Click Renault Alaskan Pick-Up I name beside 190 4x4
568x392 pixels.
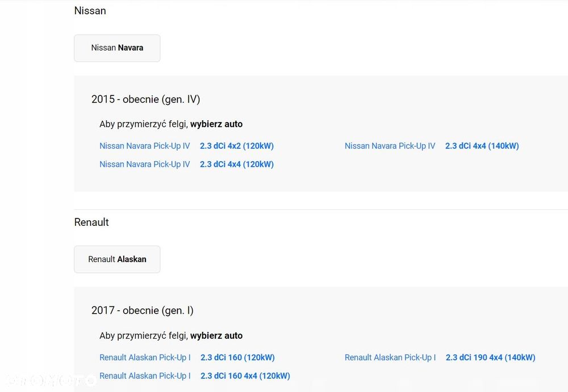click(x=390, y=357)
